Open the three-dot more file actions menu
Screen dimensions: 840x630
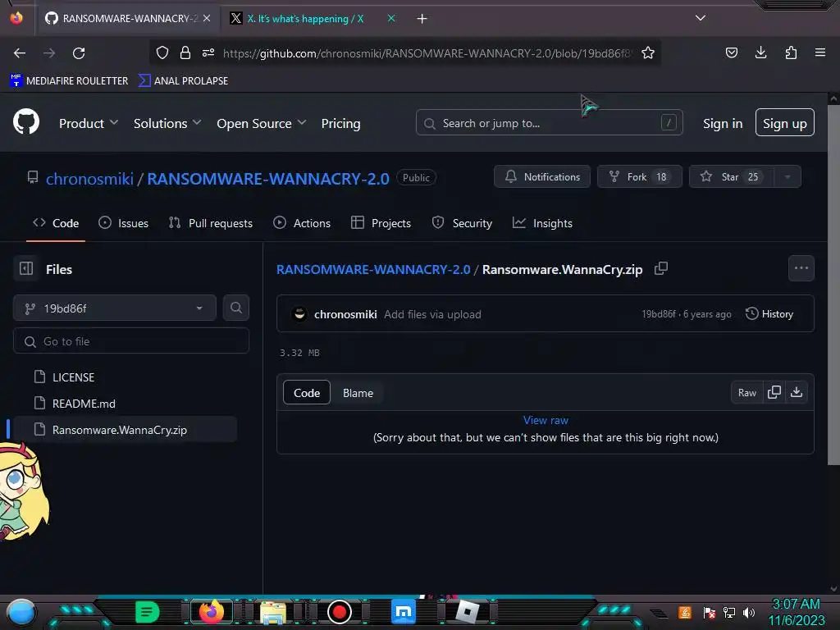coord(801,268)
